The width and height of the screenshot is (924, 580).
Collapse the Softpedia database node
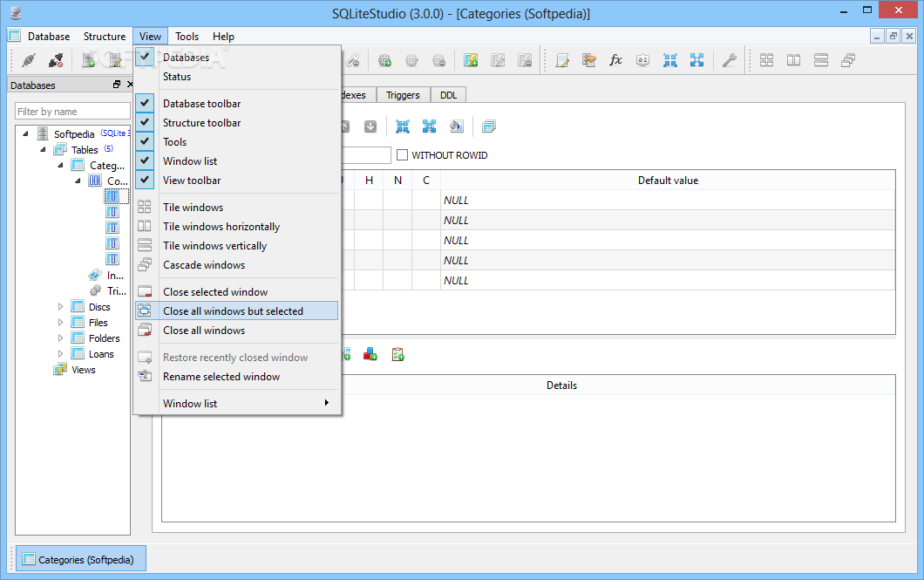[25, 133]
